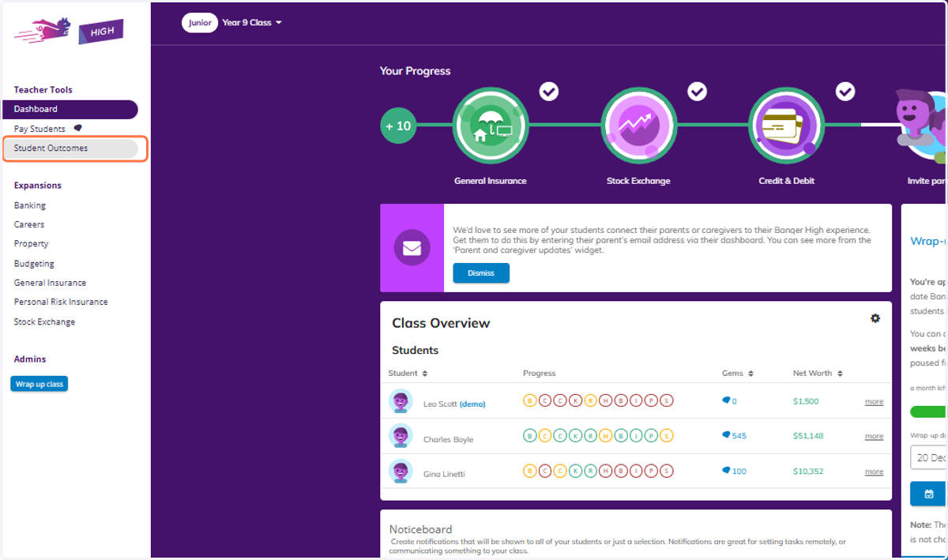Viewport: 948px width, 560px height.
Task: Open the General Insurance progress badge
Action: pos(490,126)
